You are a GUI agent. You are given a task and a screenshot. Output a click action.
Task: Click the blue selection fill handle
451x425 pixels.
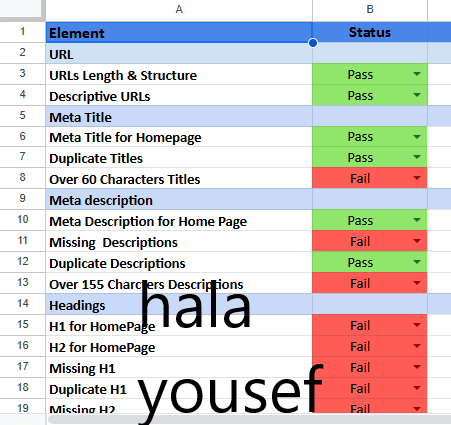click(x=313, y=43)
